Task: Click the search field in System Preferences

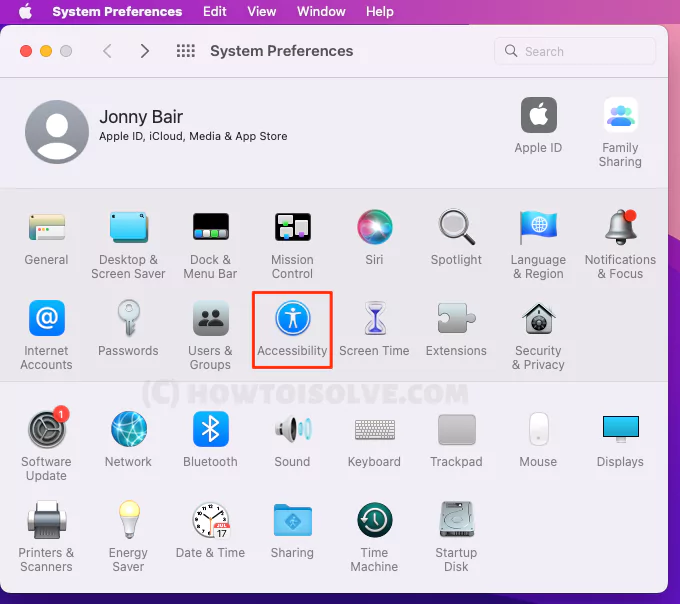Action: [x=575, y=51]
